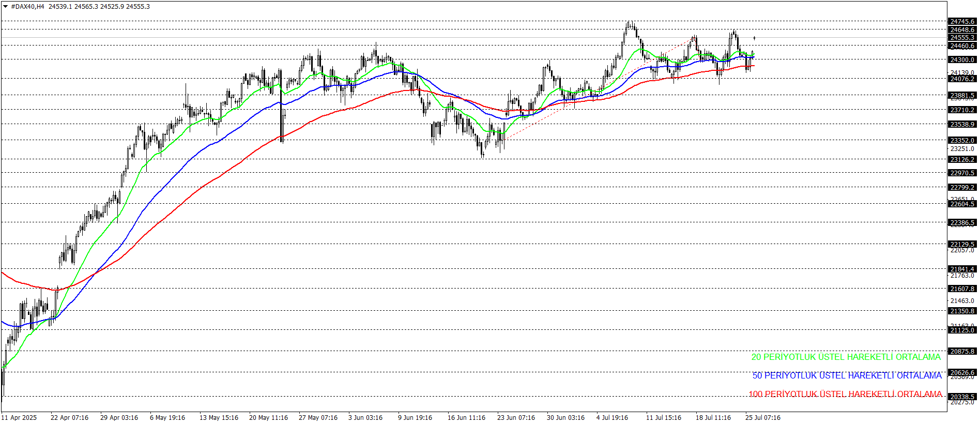Click the 11 Jul 15:16 time label

(x=664, y=417)
